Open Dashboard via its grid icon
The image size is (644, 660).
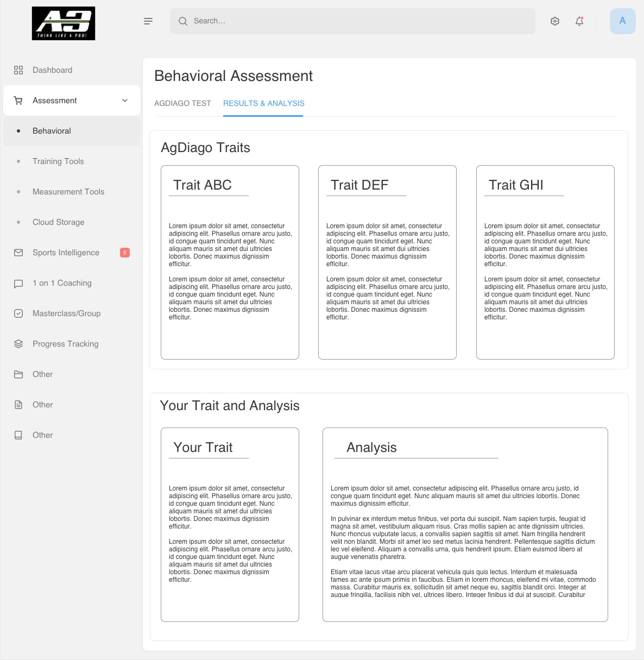(x=18, y=70)
